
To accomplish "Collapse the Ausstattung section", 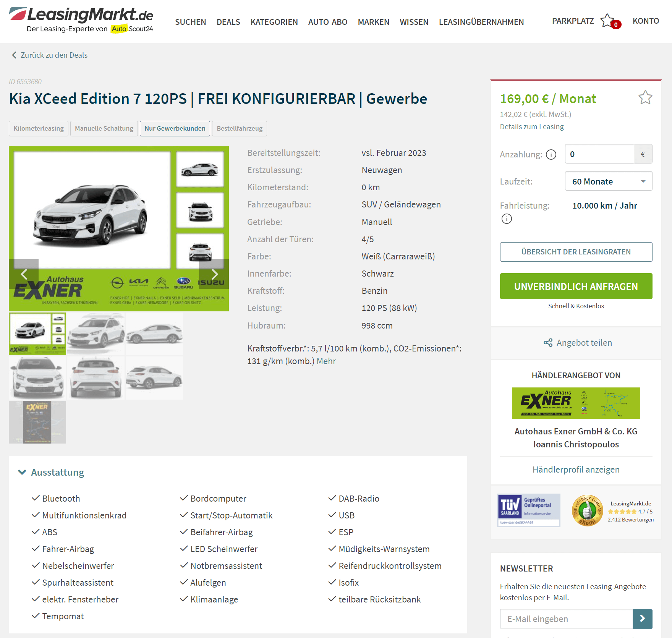I will click(22, 472).
